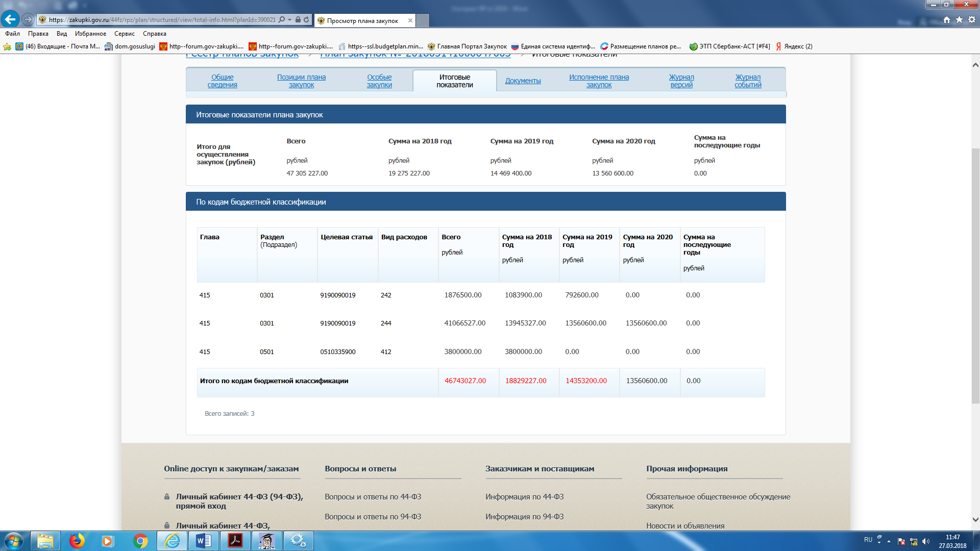This screenshot has height=551, width=980.
Task: Click the add-to-favorites-bar star icon
Action: tap(7, 46)
